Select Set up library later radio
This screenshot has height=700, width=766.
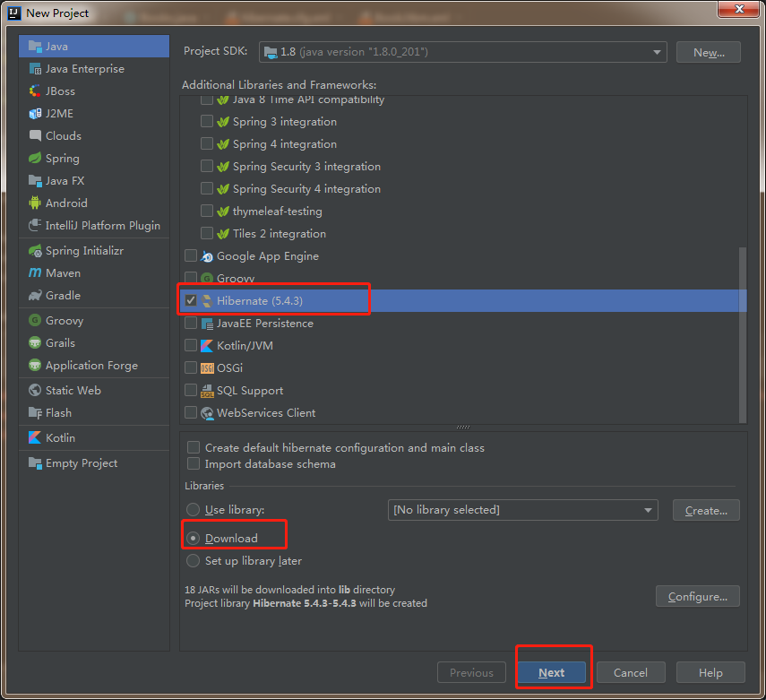click(194, 561)
